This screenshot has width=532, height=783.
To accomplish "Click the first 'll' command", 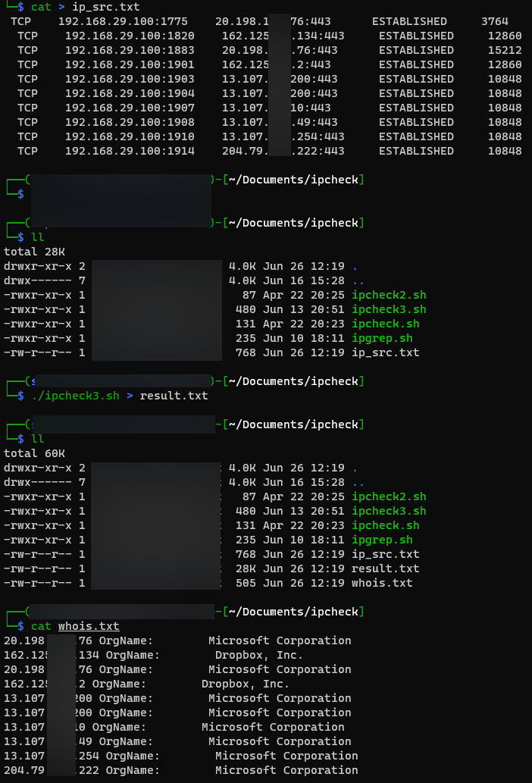I will 38,238.
